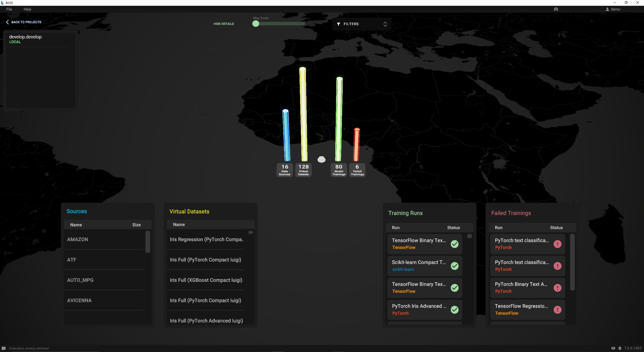The width and height of the screenshot is (644, 352).
Task: Adjust the Map Zoom slider
Action: [256, 24]
